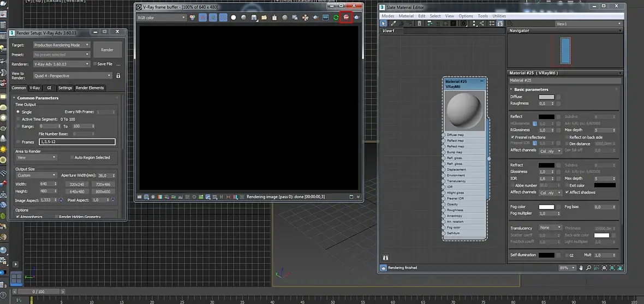Select the eyedropper pick material tool
The width and height of the screenshot is (644, 304).
click(393, 23)
